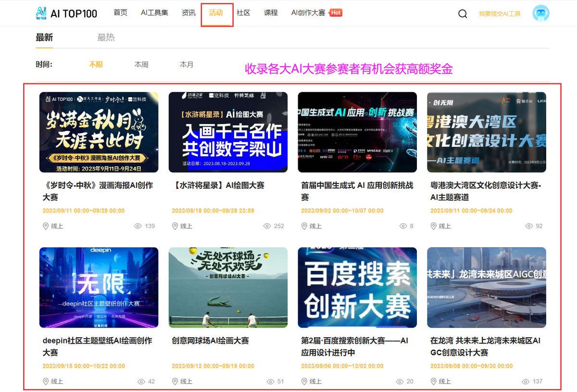Click views eye icon showing 252
Viewport: 577px width, 392px height.
pyautogui.click(x=267, y=226)
